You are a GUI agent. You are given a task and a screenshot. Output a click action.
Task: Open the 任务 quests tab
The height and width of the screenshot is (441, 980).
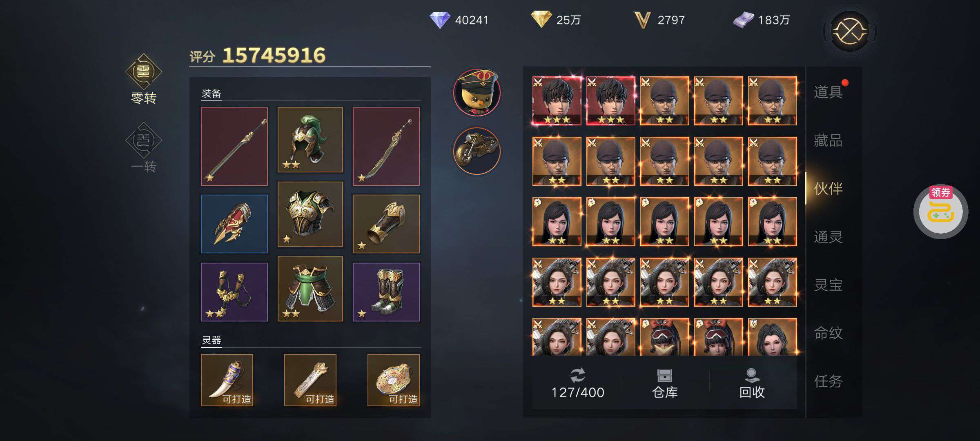[829, 381]
